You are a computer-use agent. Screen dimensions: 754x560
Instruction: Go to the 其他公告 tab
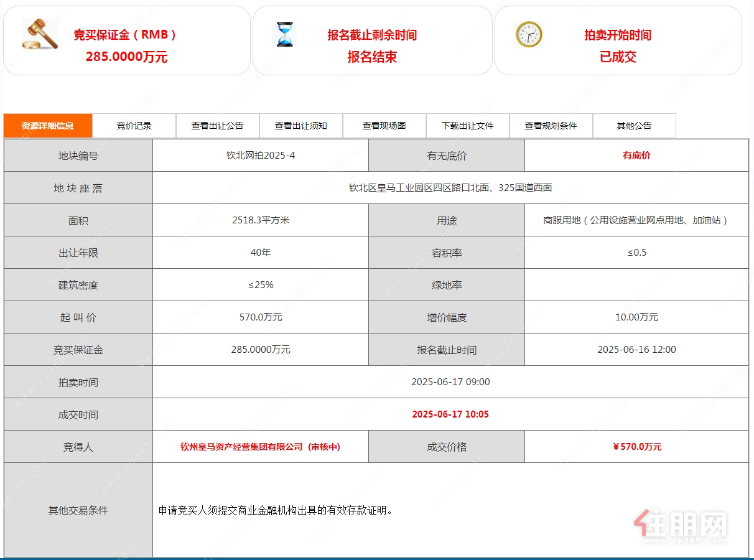[634, 126]
